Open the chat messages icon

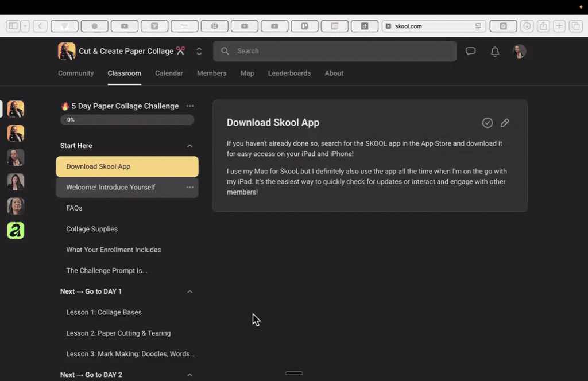coord(471,51)
